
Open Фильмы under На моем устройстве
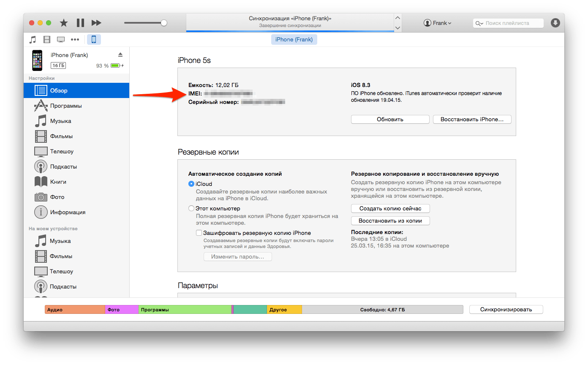pos(76,256)
